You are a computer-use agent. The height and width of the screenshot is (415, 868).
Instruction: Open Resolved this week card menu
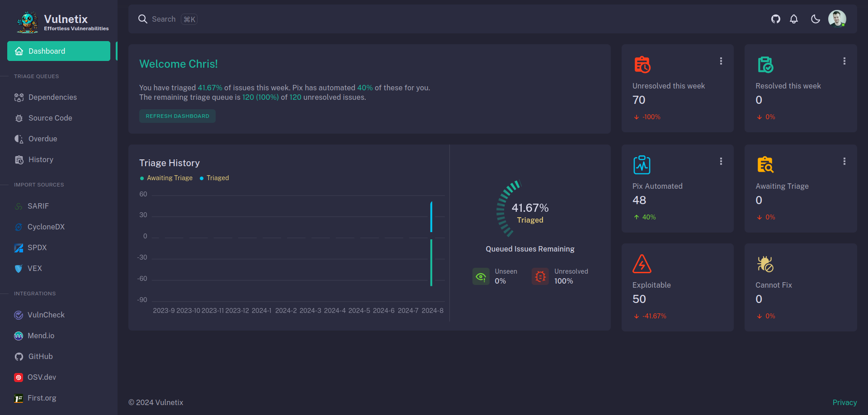coord(844,61)
